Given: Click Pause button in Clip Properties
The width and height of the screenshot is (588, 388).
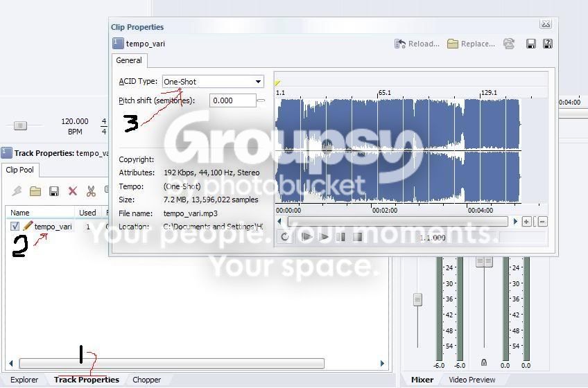Looking at the screenshot, I should point(340,237).
